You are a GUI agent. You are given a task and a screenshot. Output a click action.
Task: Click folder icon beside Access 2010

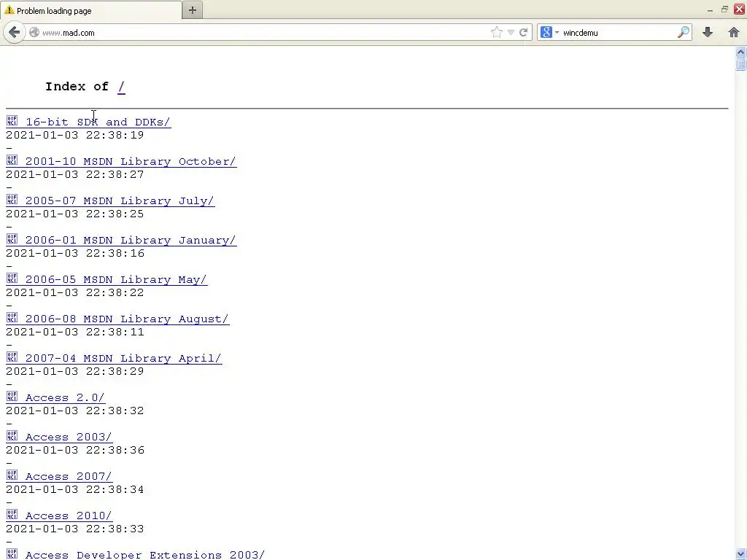point(12,514)
